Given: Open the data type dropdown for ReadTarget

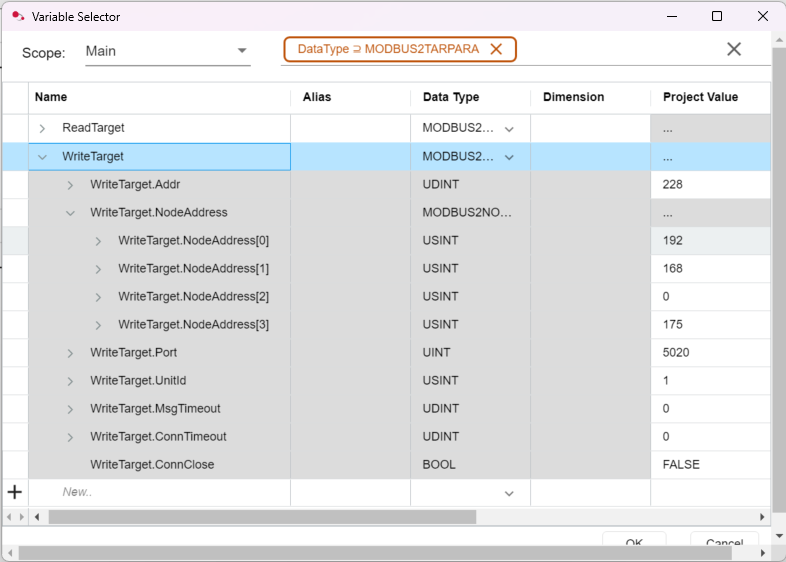Looking at the screenshot, I should [509, 129].
